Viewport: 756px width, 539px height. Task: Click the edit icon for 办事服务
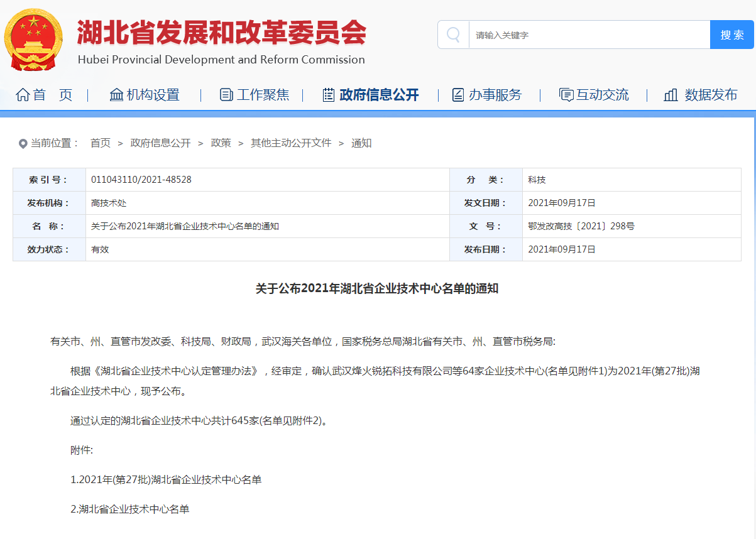click(x=458, y=95)
